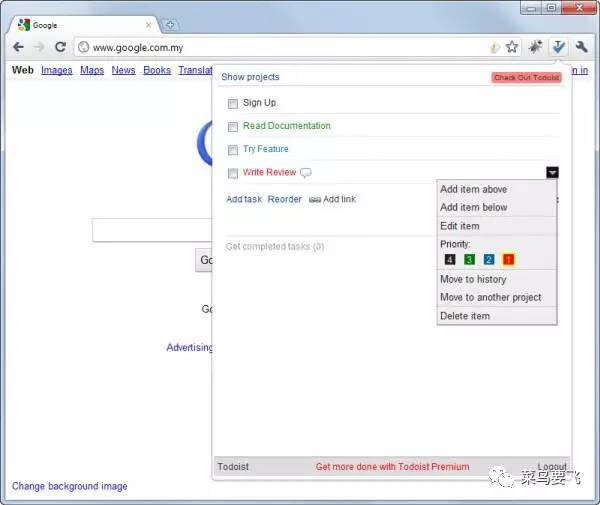Choose Add item below
Viewport: 600px width, 505px height.
point(474,207)
